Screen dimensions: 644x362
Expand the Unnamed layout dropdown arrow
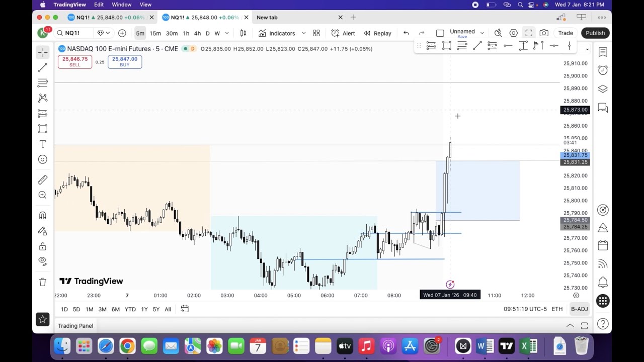481,33
